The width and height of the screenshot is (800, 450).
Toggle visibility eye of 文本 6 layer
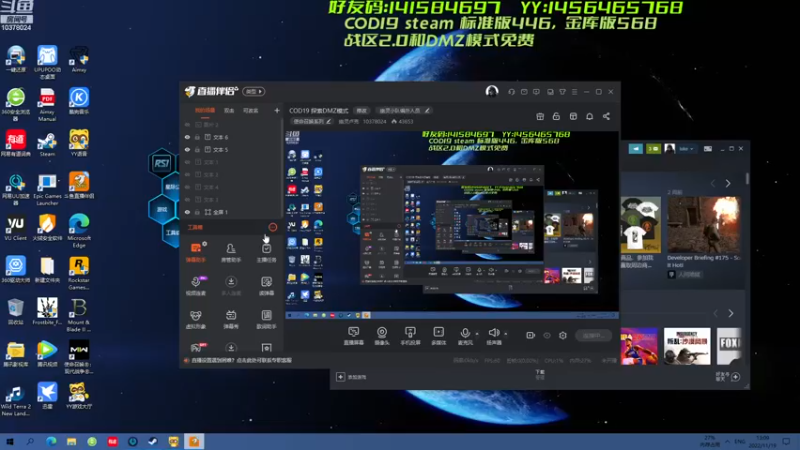point(187,137)
